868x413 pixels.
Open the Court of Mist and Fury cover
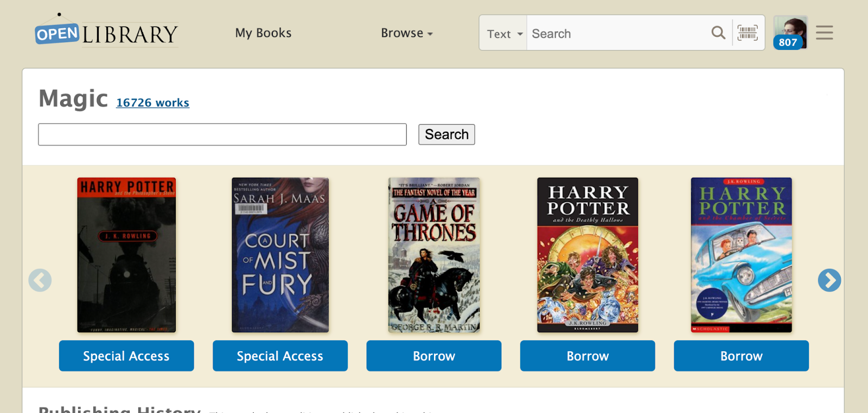tap(280, 255)
